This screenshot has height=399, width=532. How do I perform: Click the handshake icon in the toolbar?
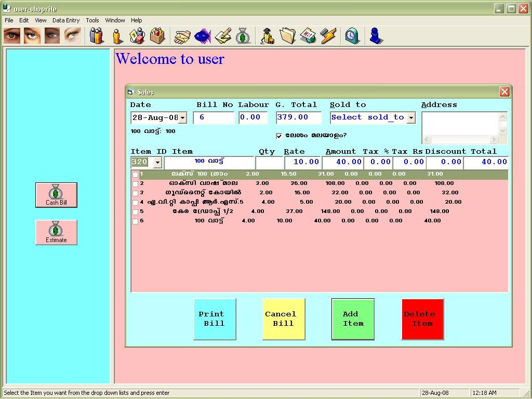pos(182,36)
